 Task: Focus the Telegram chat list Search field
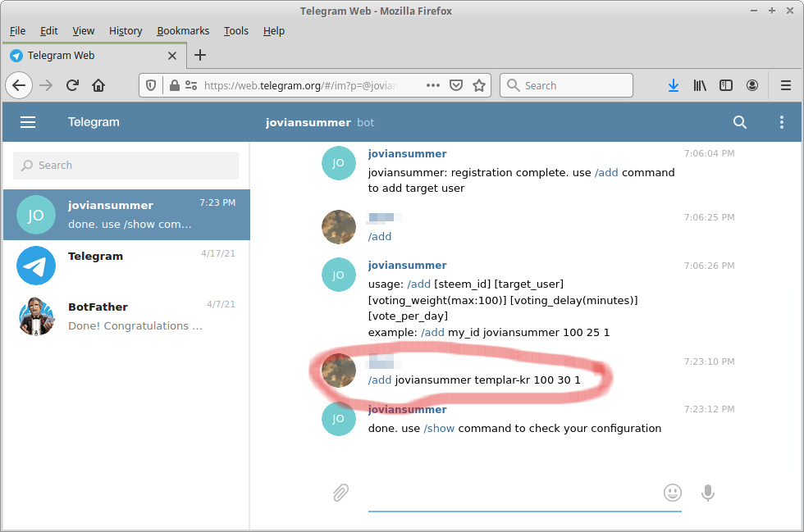pos(126,165)
